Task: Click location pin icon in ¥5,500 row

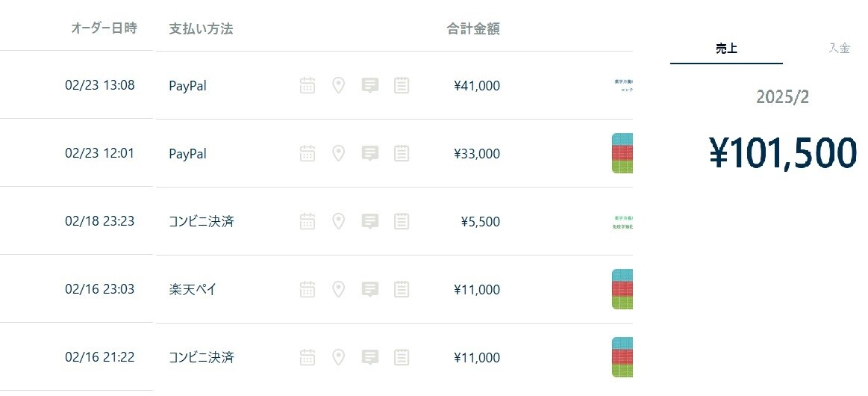Action: point(338,222)
